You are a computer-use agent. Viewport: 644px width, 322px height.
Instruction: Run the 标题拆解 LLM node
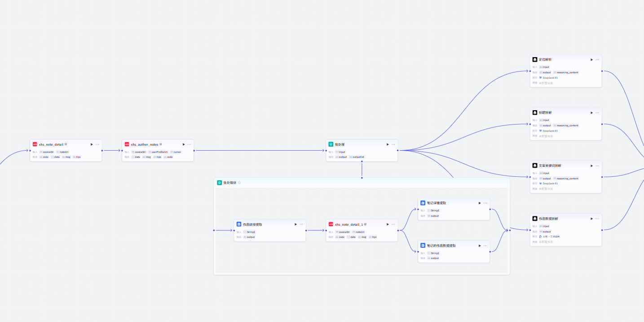pyautogui.click(x=591, y=112)
